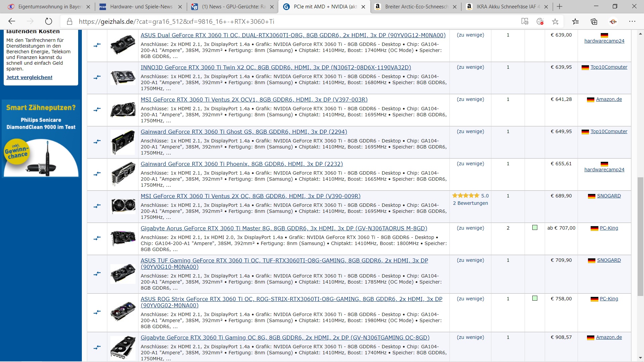The image size is (644, 362).
Task: Open the Collections icon
Action: click(x=594, y=21)
